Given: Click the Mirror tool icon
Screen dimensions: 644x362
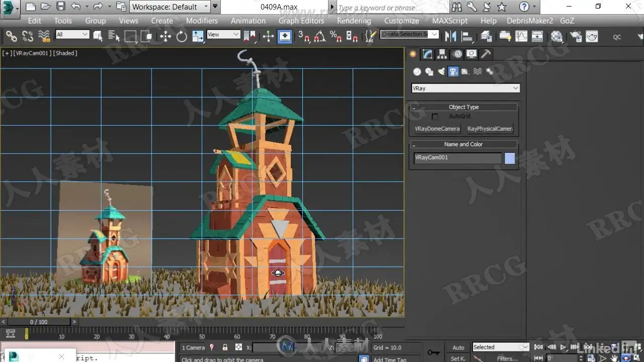Looking at the screenshot, I should pos(450,36).
